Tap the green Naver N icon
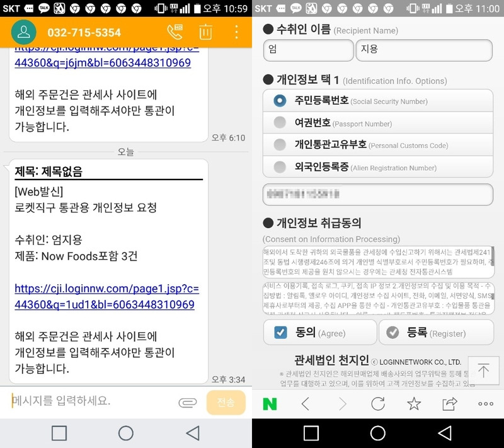504x448 pixels. (x=270, y=404)
